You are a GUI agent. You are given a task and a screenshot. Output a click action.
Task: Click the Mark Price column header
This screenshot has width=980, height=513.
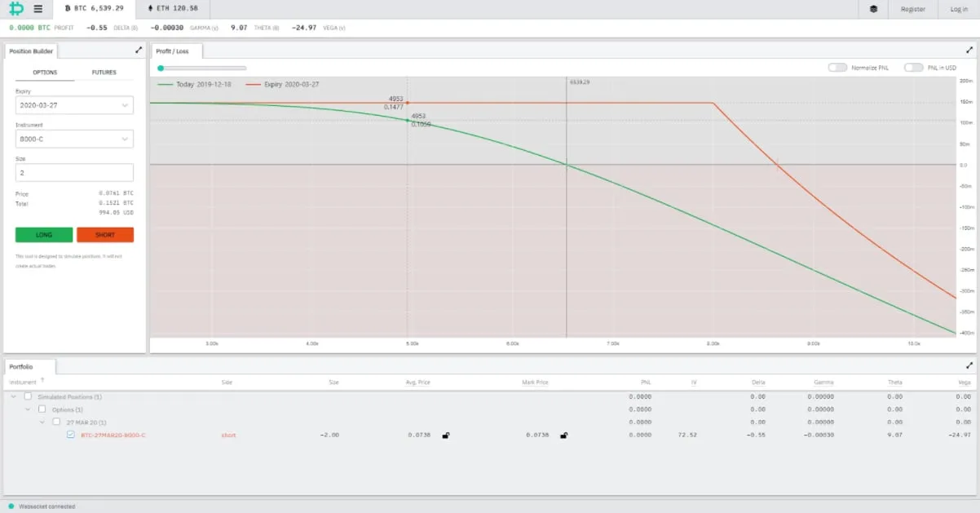click(535, 382)
